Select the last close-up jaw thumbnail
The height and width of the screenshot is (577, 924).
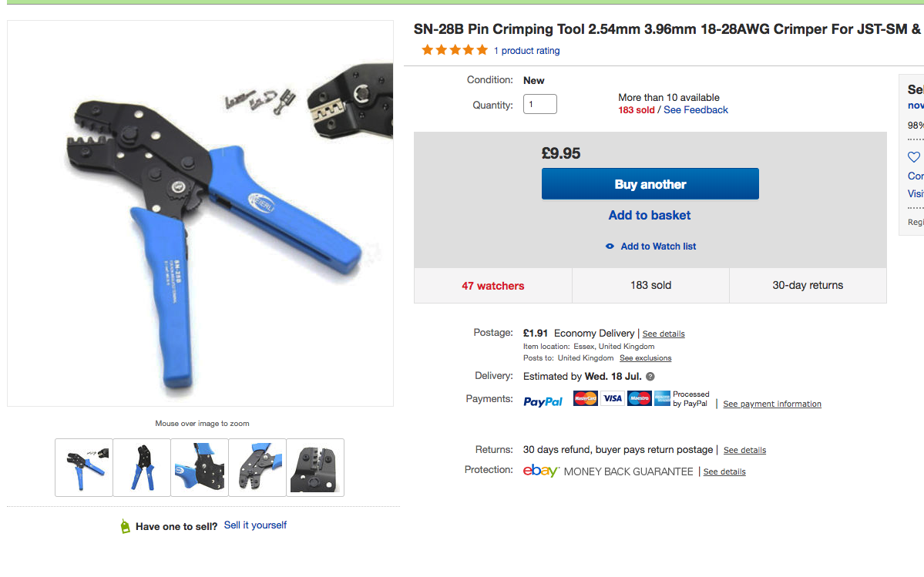pyautogui.click(x=315, y=468)
